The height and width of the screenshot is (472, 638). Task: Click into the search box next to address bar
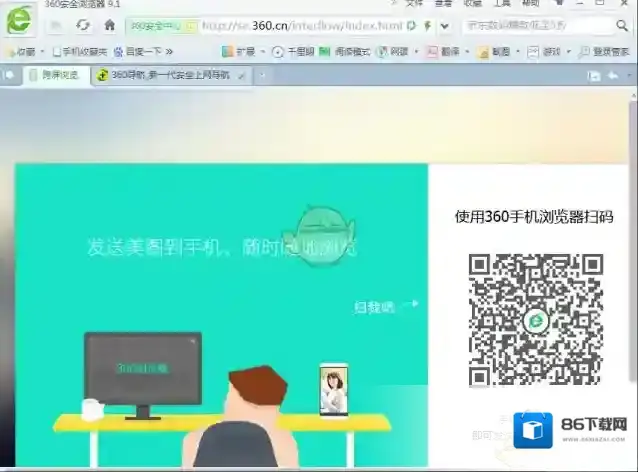[537, 26]
